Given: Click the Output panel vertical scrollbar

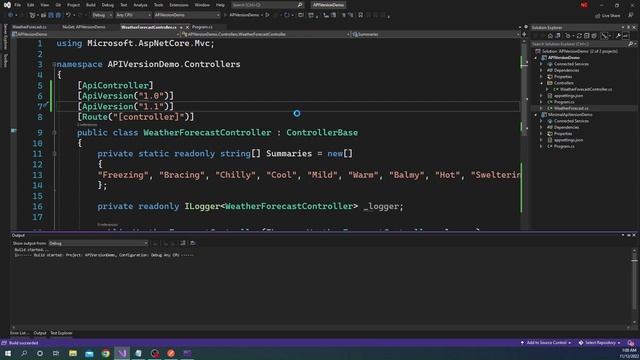Looking at the screenshot, I should 634,284.
